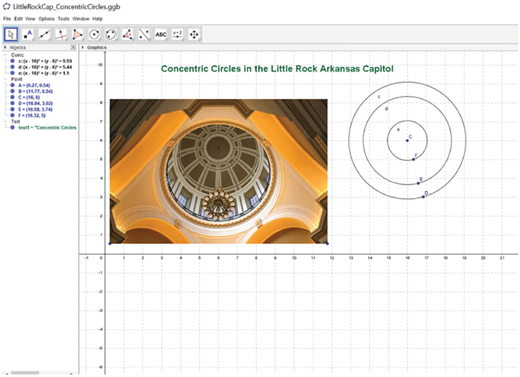Select the circle d equation row
Image resolution: width=520 pixels, height=377 pixels.
(45, 67)
